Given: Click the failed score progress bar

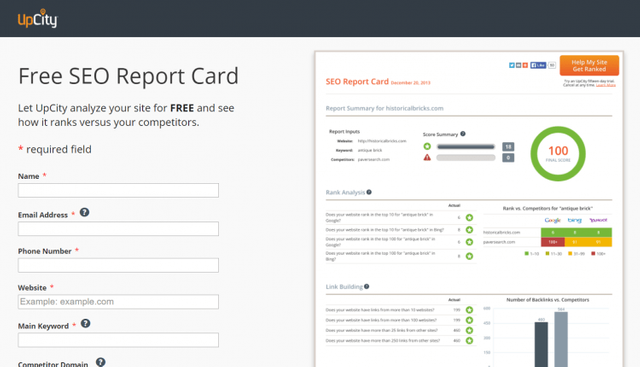Looking at the screenshot, I should pyautogui.click(x=466, y=158).
